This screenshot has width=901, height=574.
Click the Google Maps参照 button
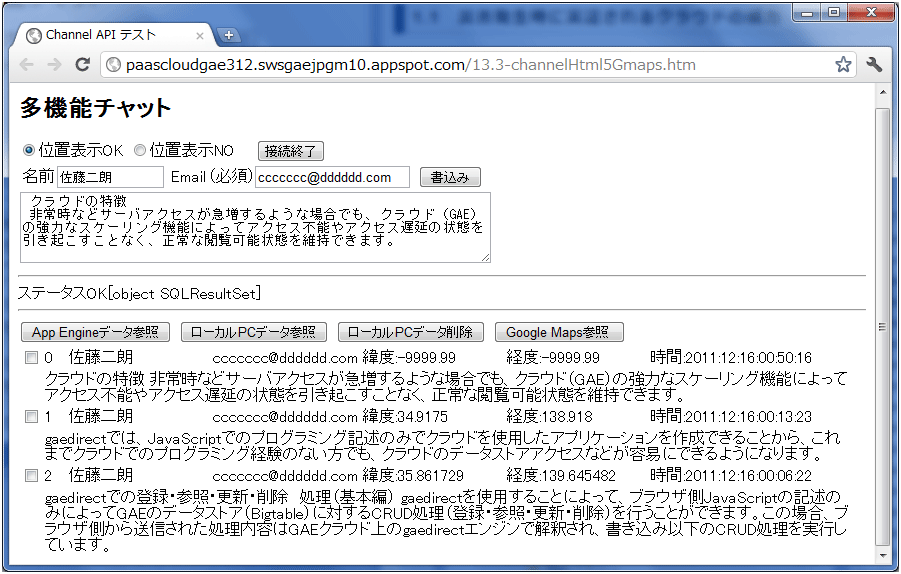coord(559,332)
